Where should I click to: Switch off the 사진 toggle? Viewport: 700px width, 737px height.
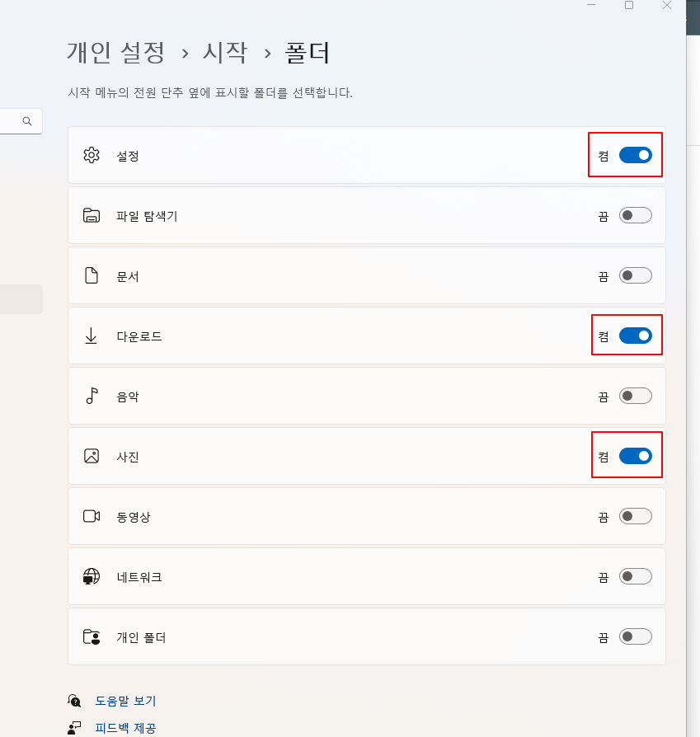coord(635,456)
